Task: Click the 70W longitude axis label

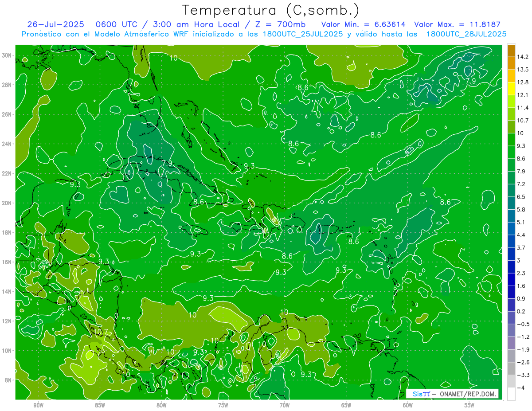Action: coord(285,405)
